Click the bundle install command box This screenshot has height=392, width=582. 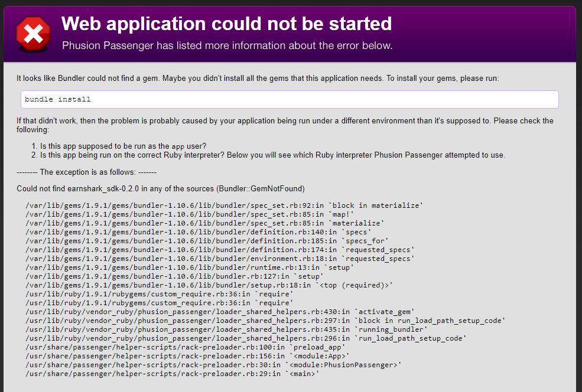(x=290, y=99)
